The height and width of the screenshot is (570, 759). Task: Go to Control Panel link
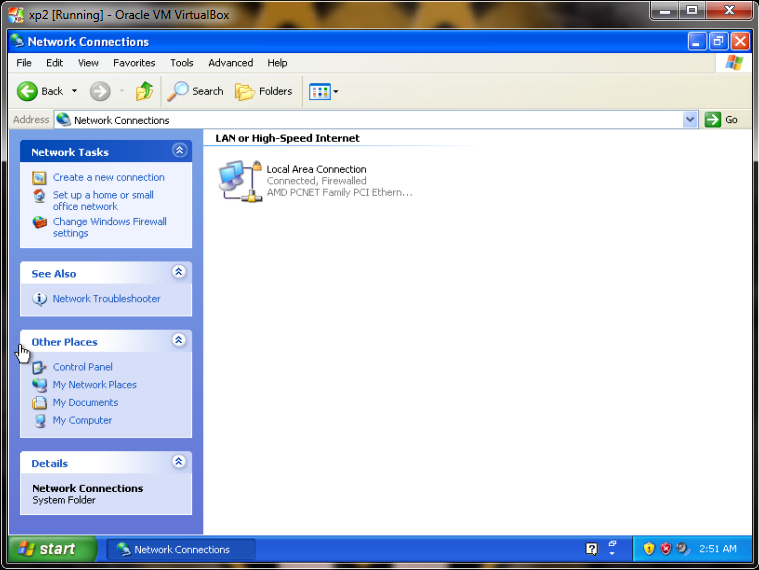pyautogui.click(x=82, y=367)
